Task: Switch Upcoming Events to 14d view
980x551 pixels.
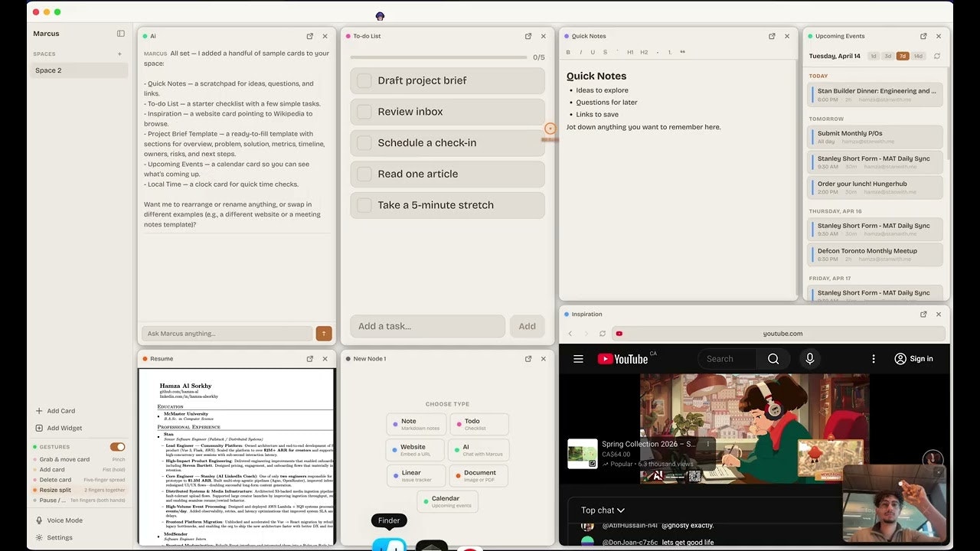Action: tap(918, 56)
